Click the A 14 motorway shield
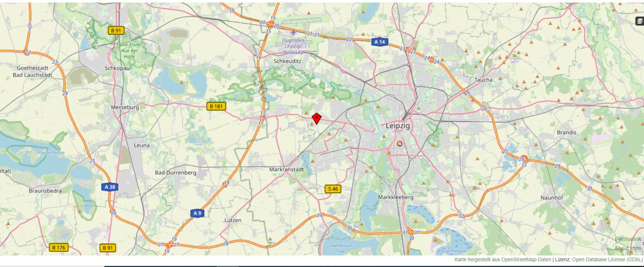This screenshot has width=644, height=267. (379, 42)
